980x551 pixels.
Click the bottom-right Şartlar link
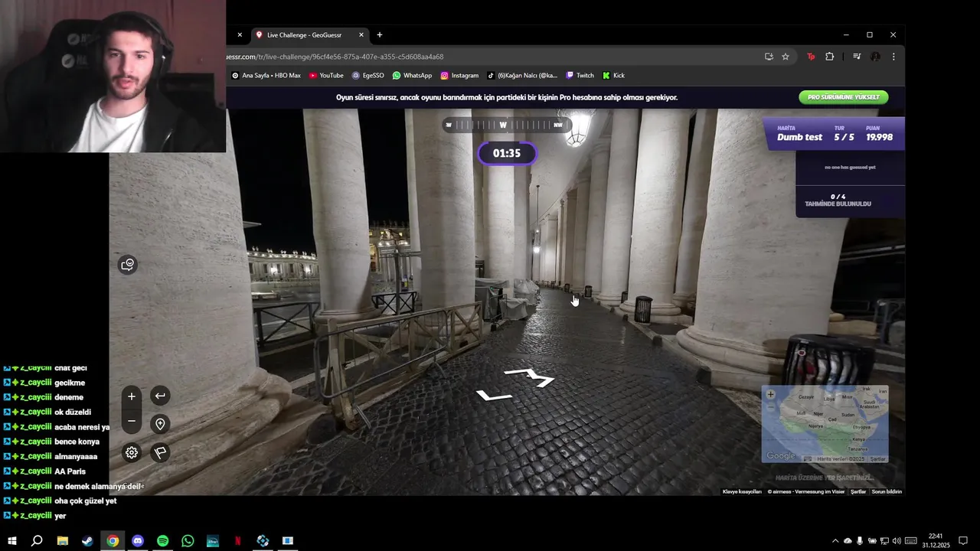pyautogui.click(x=858, y=491)
